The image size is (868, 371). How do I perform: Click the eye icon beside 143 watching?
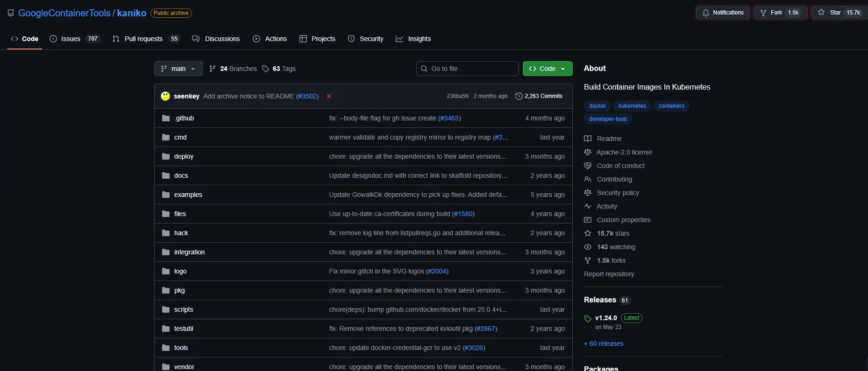pos(588,247)
